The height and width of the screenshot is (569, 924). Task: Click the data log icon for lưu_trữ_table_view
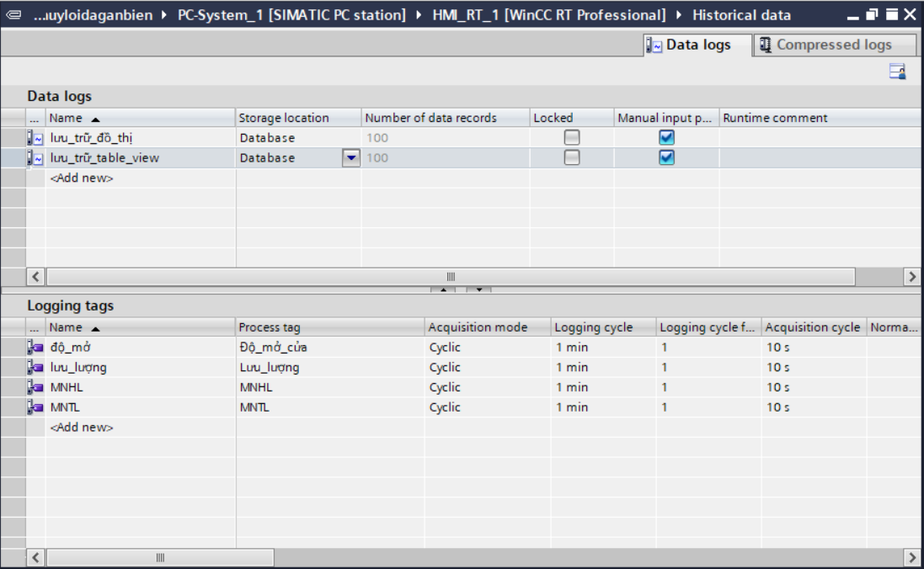pos(35,158)
